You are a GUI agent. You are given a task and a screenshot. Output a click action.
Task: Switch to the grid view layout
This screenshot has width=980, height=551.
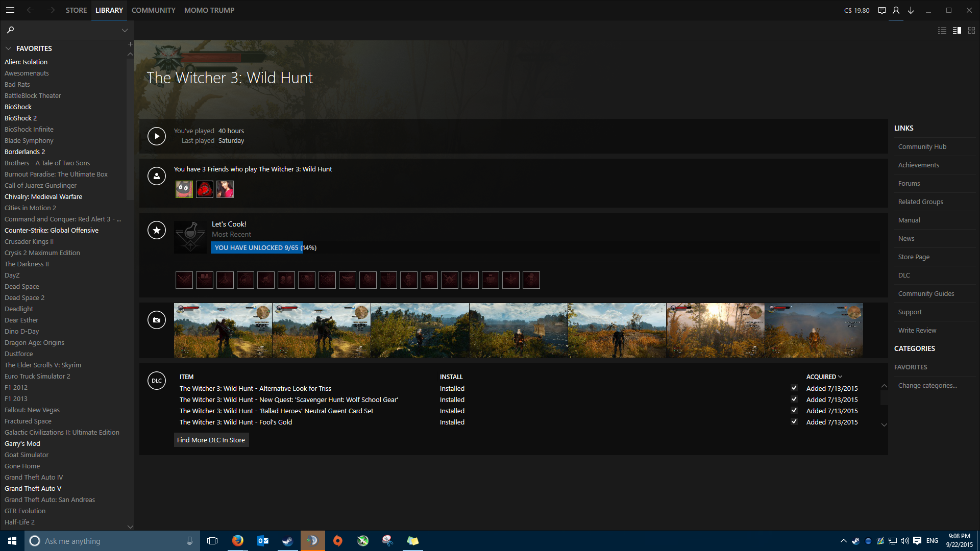coord(972,31)
